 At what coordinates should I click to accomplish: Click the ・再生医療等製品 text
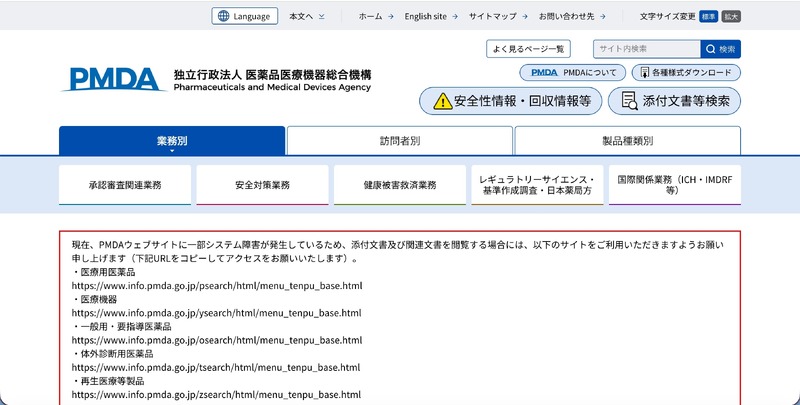click(x=108, y=381)
